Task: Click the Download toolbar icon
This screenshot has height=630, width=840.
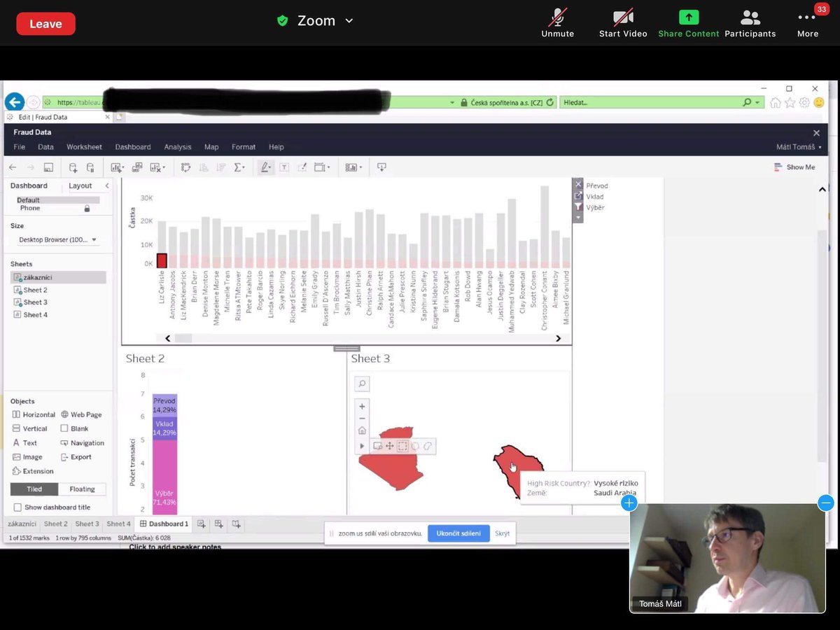Action: tap(381, 167)
